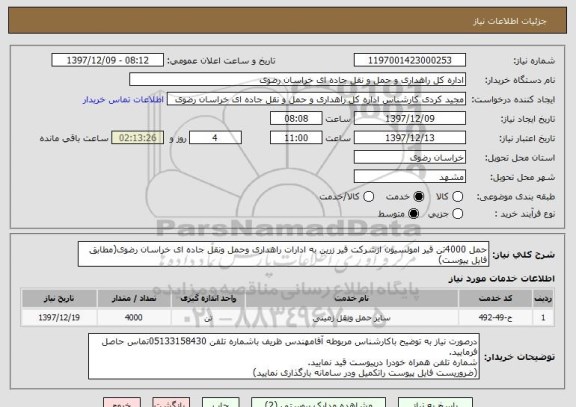The height and width of the screenshot is (407, 576).
Task: Open اطلاعات تماس خریدار link
Action: (123, 100)
